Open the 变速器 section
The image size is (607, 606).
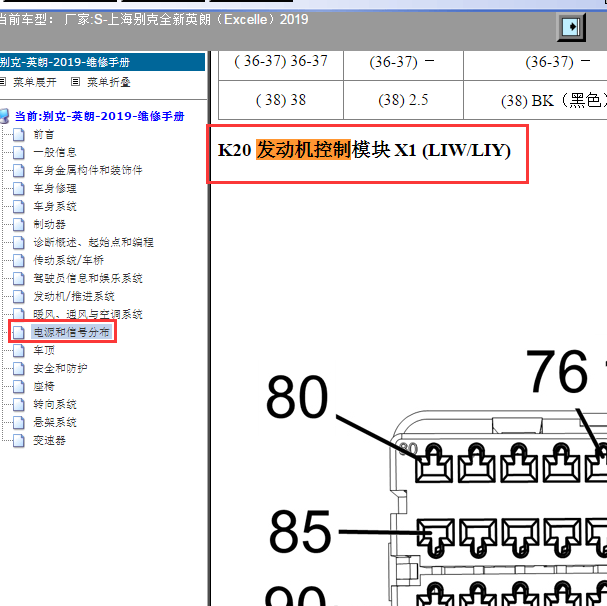point(49,440)
